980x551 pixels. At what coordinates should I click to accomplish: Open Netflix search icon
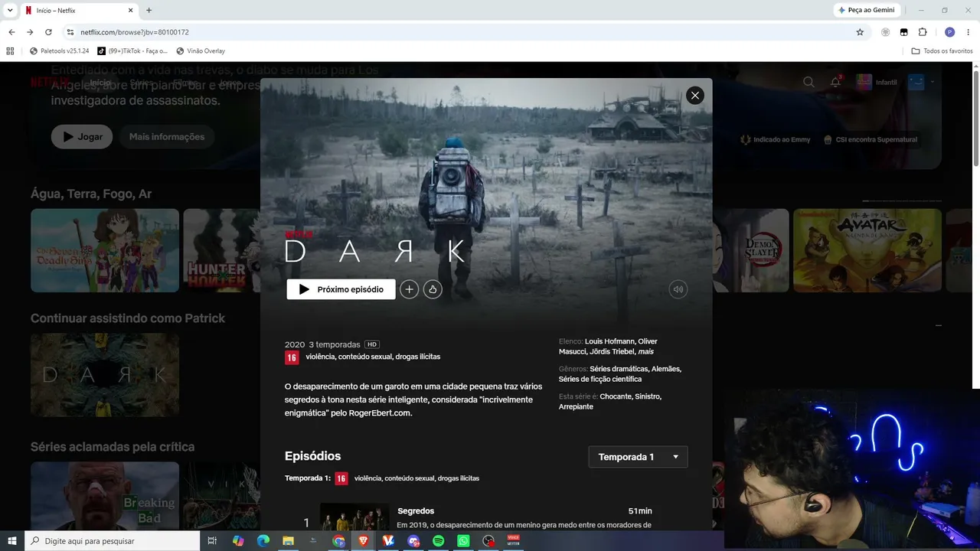click(808, 82)
